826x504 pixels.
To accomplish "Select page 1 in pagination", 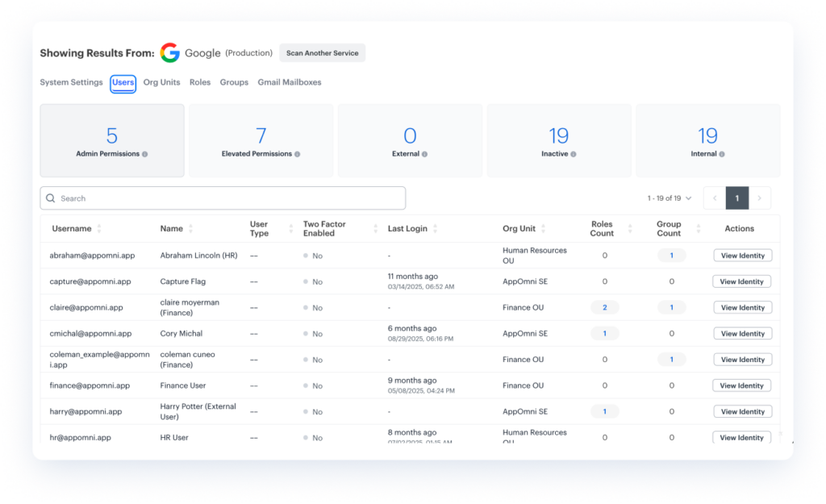I will click(737, 198).
